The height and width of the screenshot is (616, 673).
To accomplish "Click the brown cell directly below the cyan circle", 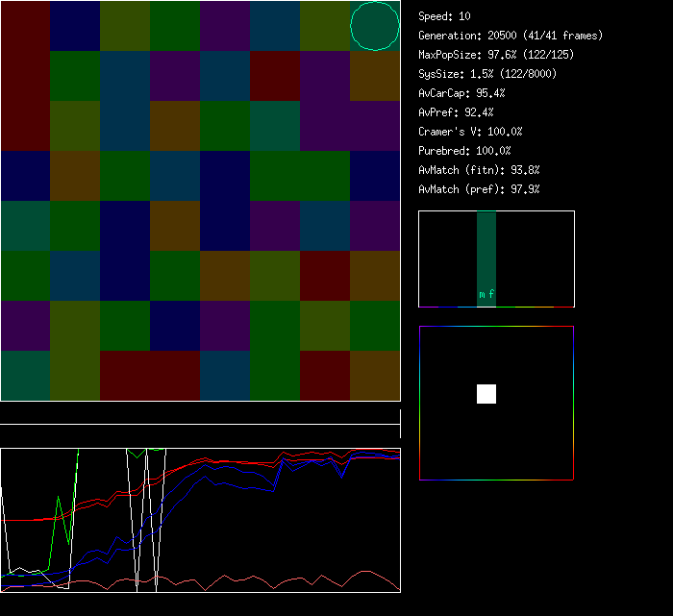I will pos(374,76).
